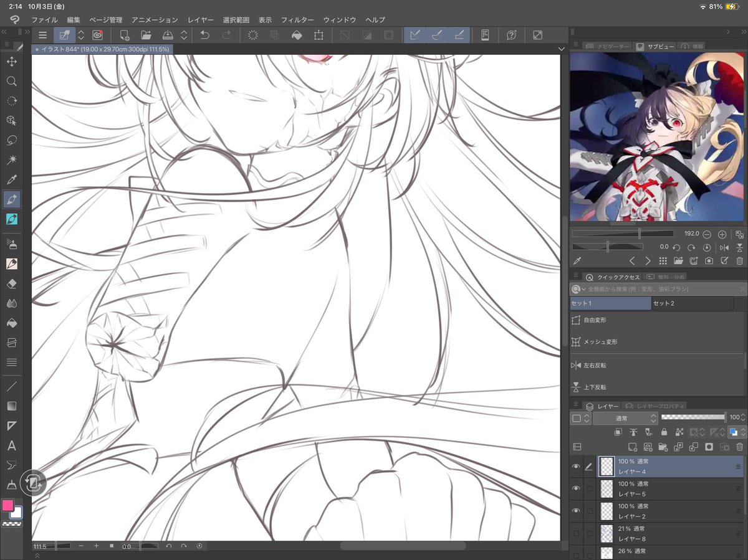Click the transform scale icon in command bar
The image size is (748, 560).
tap(319, 36)
